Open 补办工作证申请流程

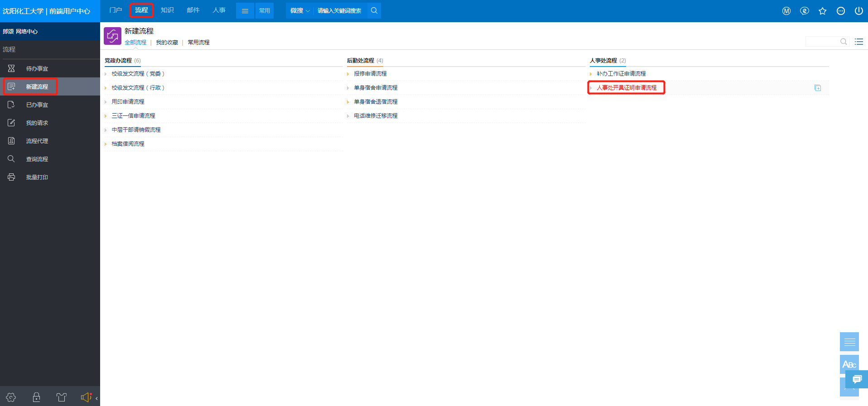621,74
